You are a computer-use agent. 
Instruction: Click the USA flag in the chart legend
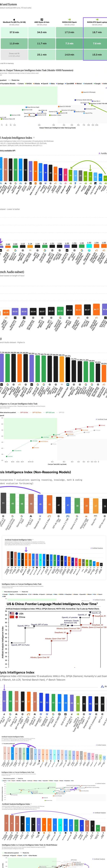click(12, 614)
